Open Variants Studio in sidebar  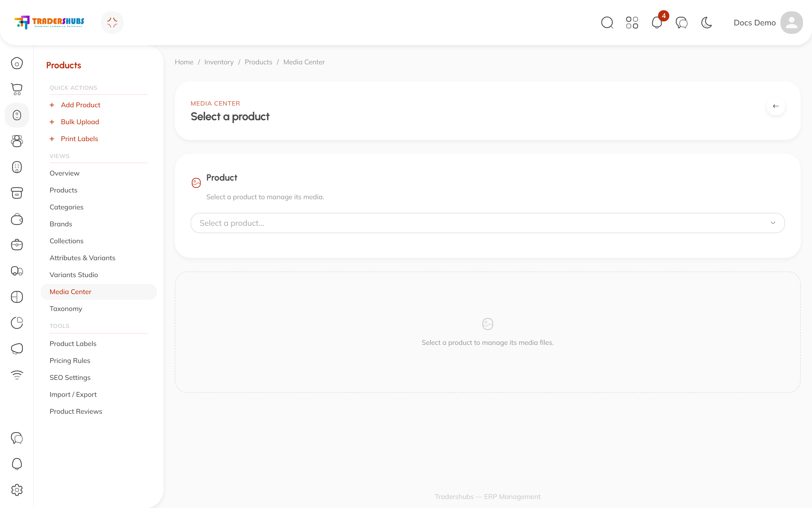click(74, 275)
